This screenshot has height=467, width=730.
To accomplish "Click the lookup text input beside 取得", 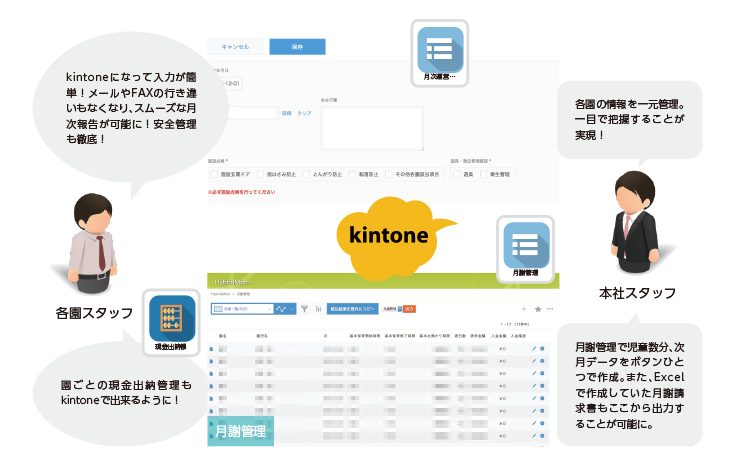I will tap(254, 113).
